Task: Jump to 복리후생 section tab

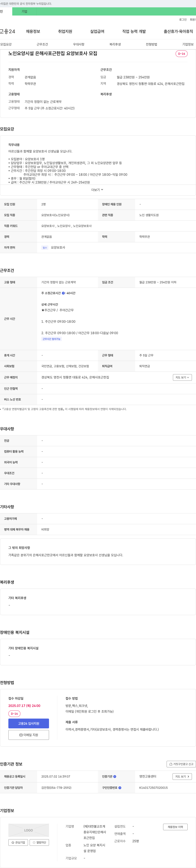Action: tap(115, 45)
